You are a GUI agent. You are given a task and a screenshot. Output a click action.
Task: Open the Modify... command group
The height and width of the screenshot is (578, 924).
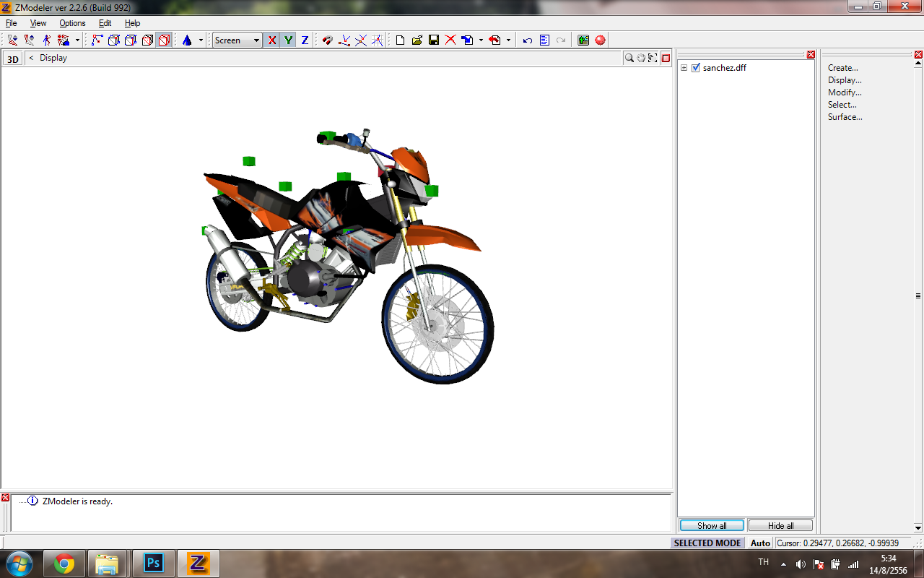click(x=845, y=92)
